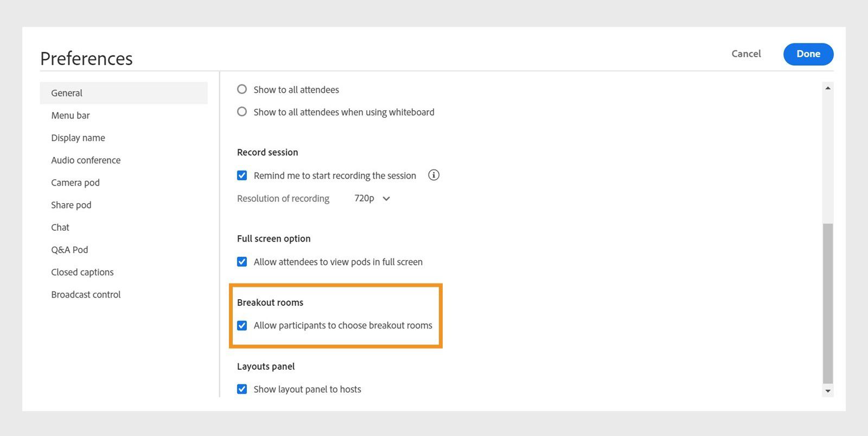The image size is (868, 436).
Task: Disable Allow attendees to view pods fullscreen
Action: [x=242, y=262]
